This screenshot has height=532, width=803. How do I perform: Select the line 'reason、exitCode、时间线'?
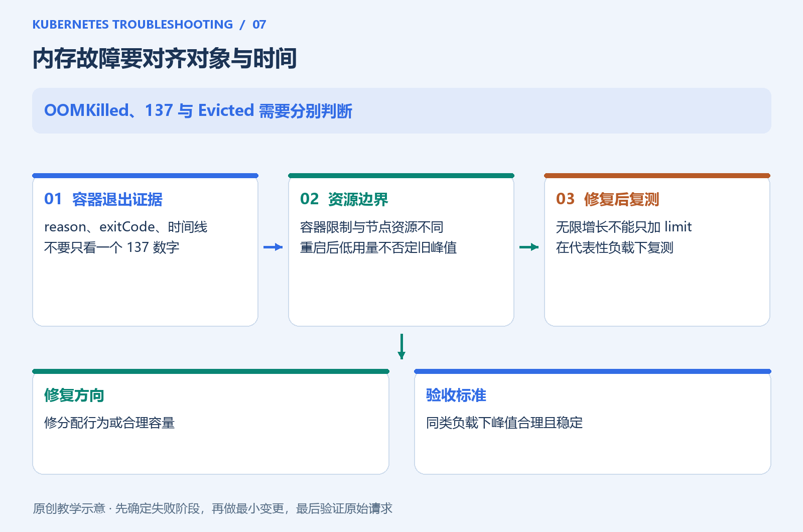coord(126,227)
